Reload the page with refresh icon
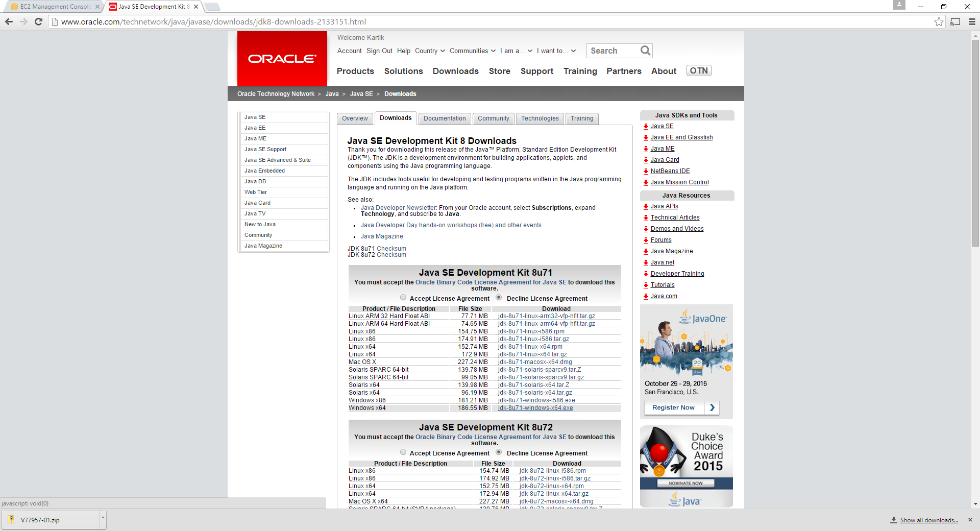The height and width of the screenshot is (531, 980). [38, 21]
